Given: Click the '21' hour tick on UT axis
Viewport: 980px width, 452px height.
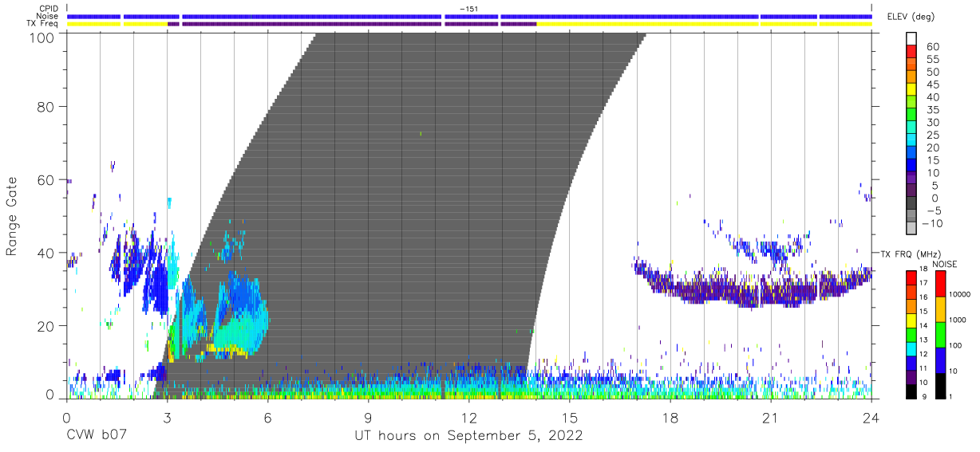Looking at the screenshot, I should coord(771,416).
